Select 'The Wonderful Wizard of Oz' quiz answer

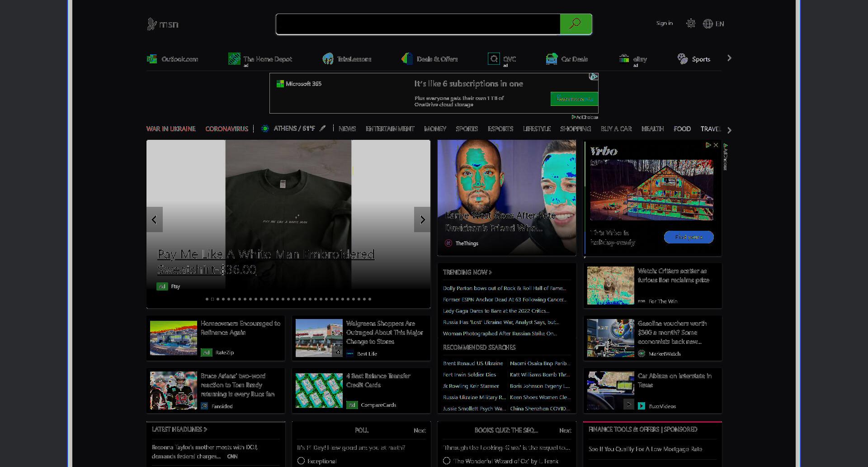[447, 461]
